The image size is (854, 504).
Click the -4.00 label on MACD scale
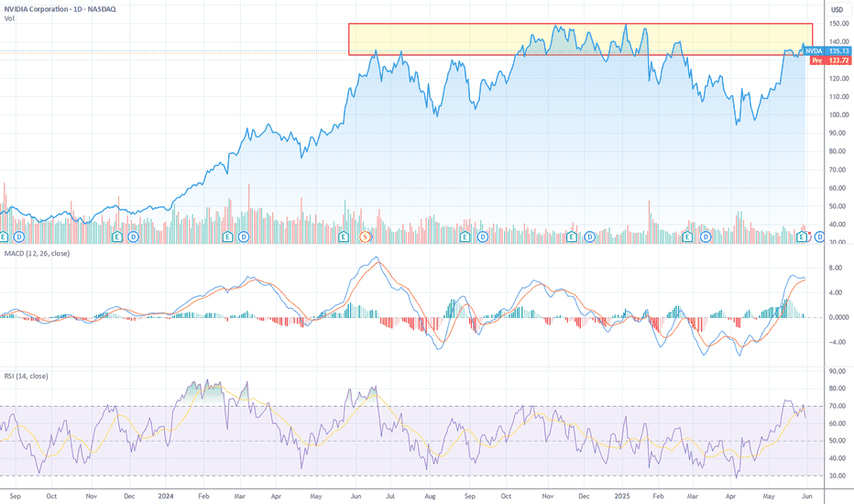click(838, 342)
